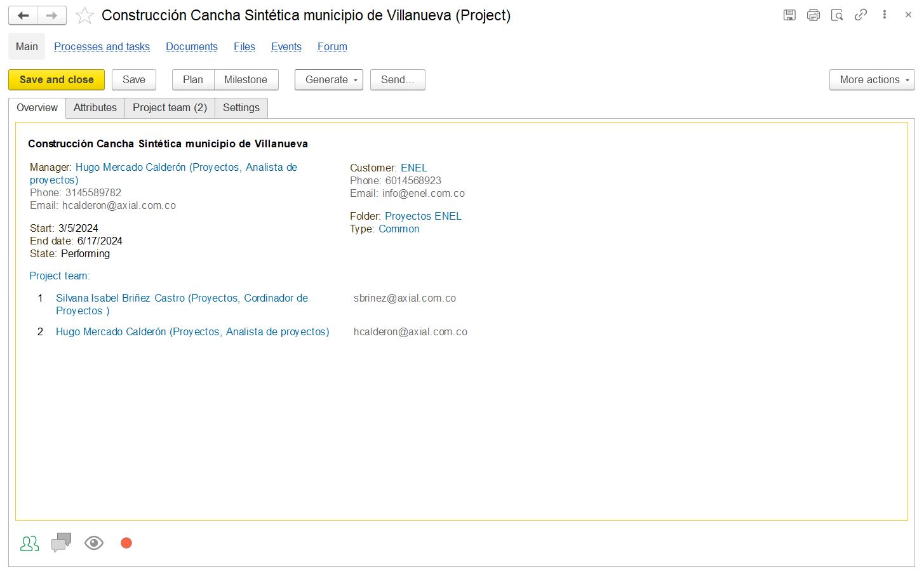This screenshot has width=924, height=574.
Task: Click the floppy disk save icon
Action: [789, 15]
